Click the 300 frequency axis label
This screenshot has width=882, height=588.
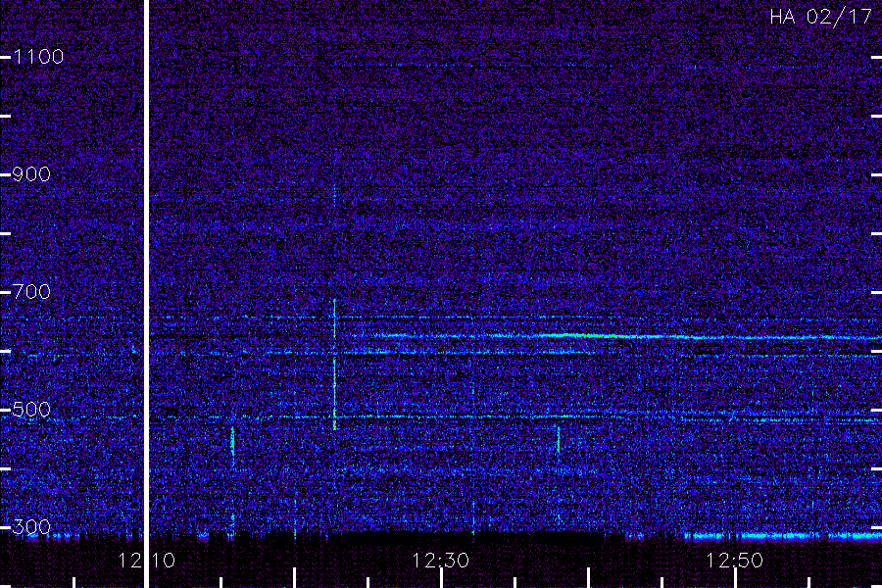[31, 527]
